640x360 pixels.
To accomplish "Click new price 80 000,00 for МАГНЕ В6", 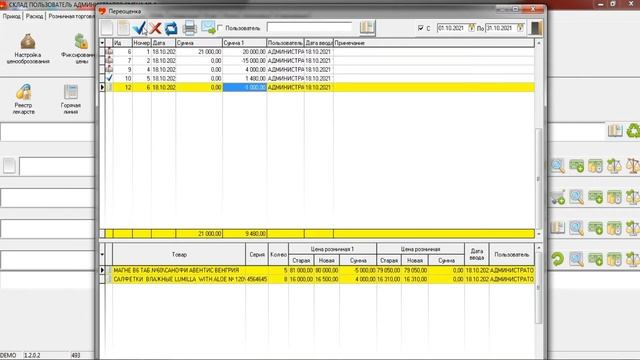I will pos(327,270).
